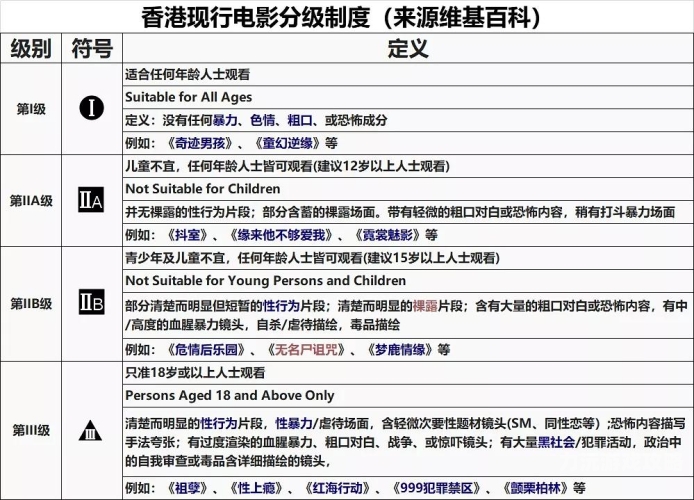
Task: Click the Category III triangle symbol
Action: coord(90,431)
